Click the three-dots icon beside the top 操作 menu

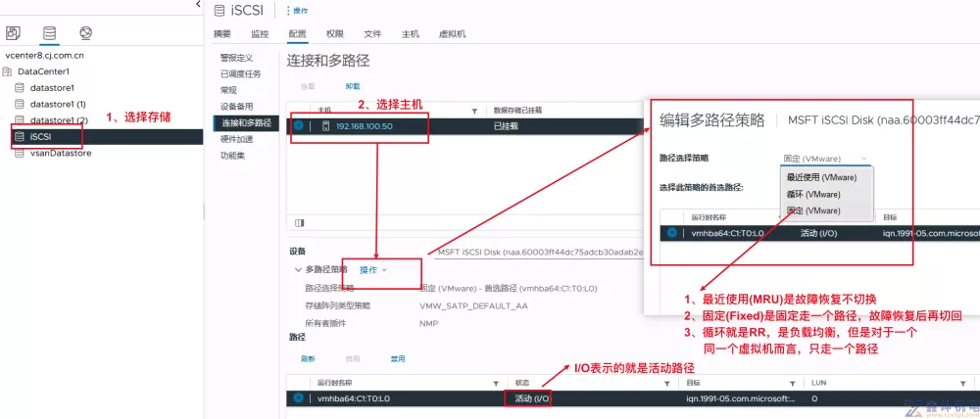[x=288, y=11]
